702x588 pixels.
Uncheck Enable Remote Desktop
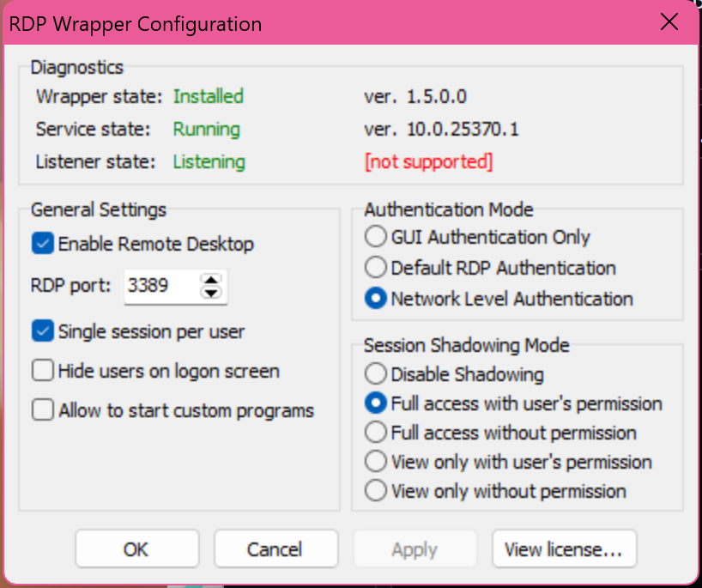[42, 244]
